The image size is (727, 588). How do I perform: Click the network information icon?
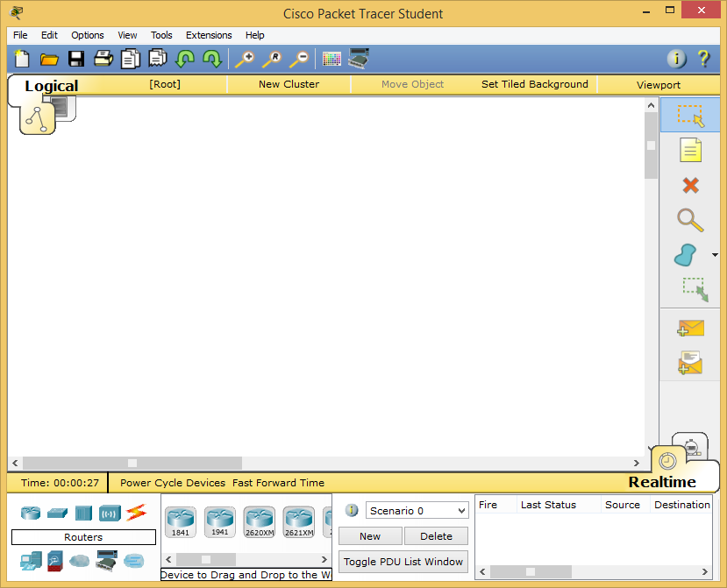pos(676,59)
